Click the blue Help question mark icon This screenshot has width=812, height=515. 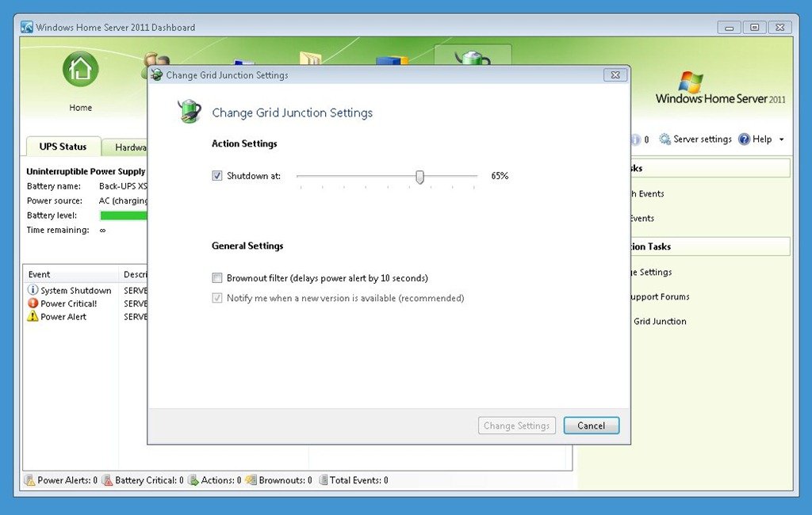(x=744, y=139)
